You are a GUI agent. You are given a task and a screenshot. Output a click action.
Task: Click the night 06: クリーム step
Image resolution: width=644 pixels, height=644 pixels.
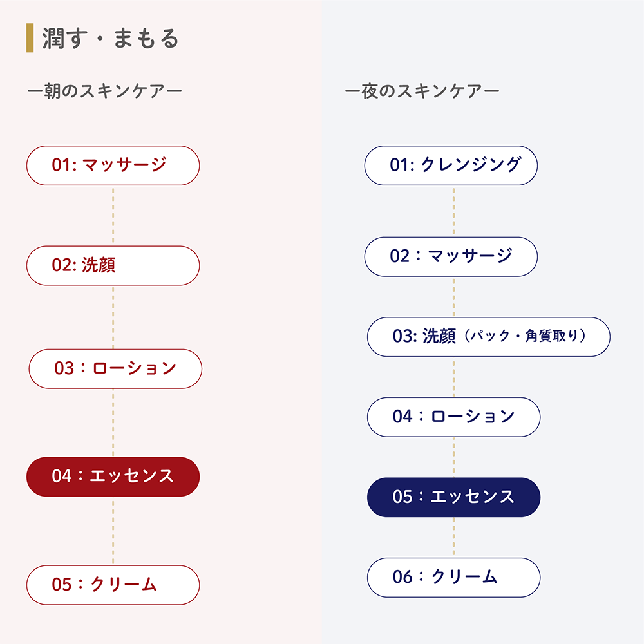point(454,578)
